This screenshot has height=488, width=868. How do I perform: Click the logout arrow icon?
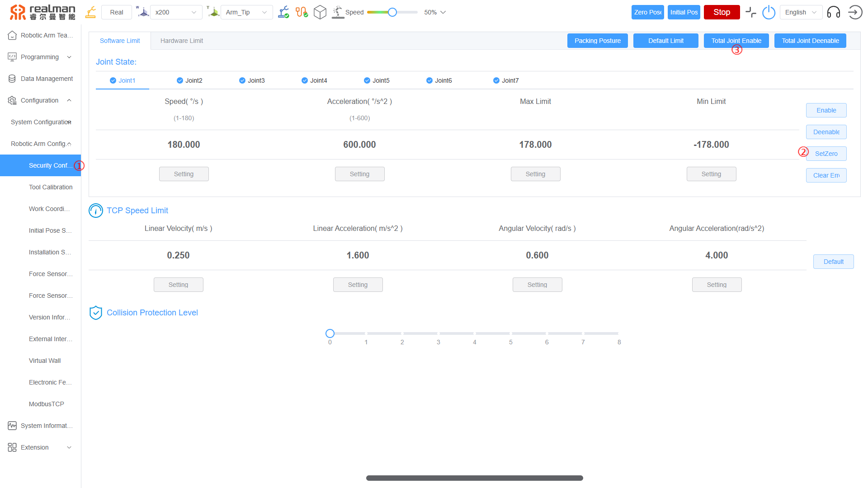coord(854,12)
